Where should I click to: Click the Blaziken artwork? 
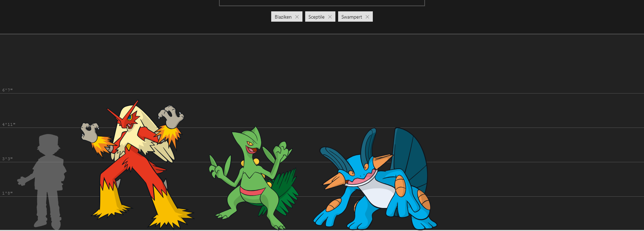coord(137,164)
